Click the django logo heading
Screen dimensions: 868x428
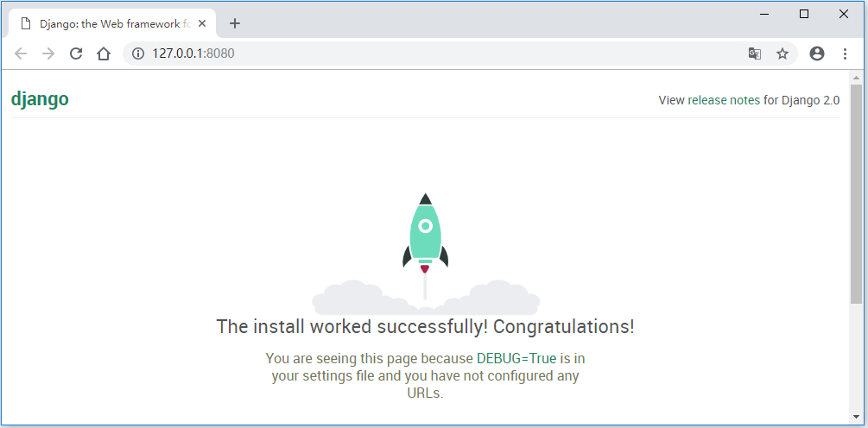point(40,99)
